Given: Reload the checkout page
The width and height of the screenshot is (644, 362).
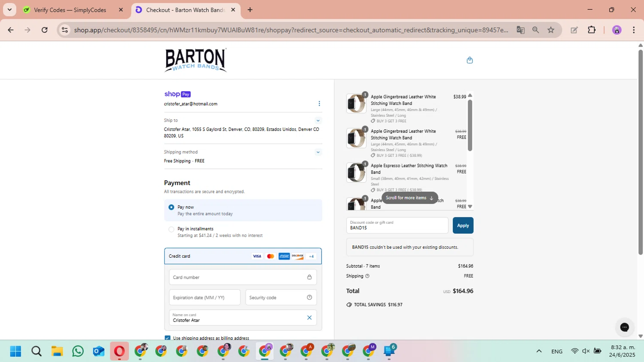Looking at the screenshot, I should 45,30.
